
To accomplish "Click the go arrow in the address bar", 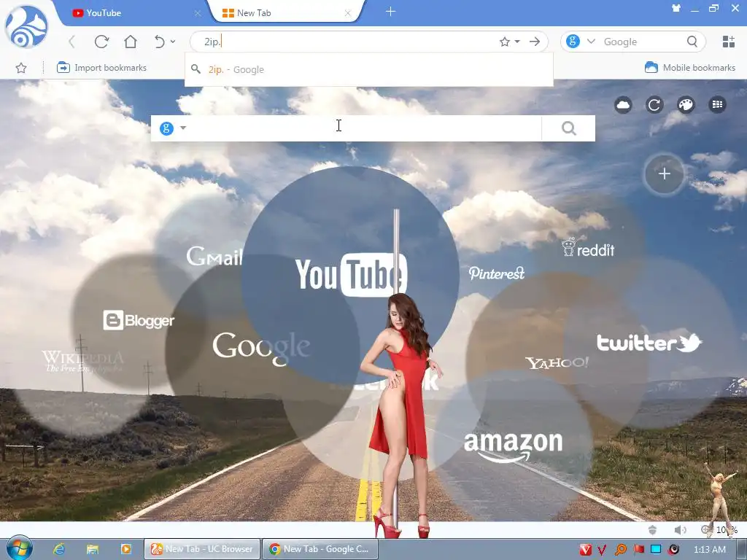I will point(535,42).
